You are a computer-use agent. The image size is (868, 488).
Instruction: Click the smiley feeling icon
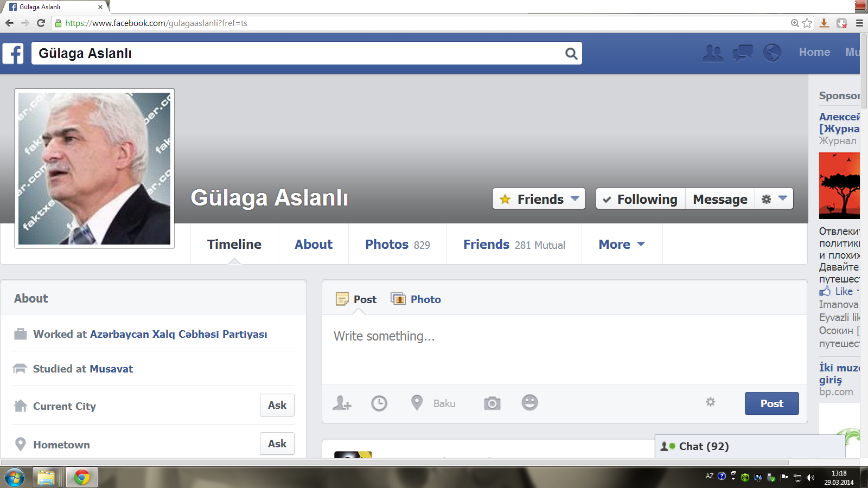(529, 402)
